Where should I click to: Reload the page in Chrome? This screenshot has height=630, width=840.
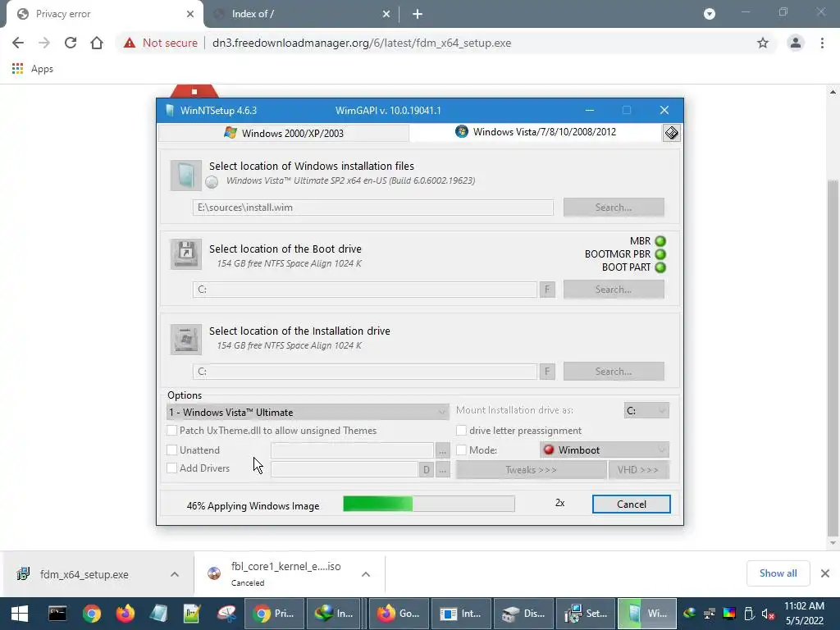click(71, 43)
